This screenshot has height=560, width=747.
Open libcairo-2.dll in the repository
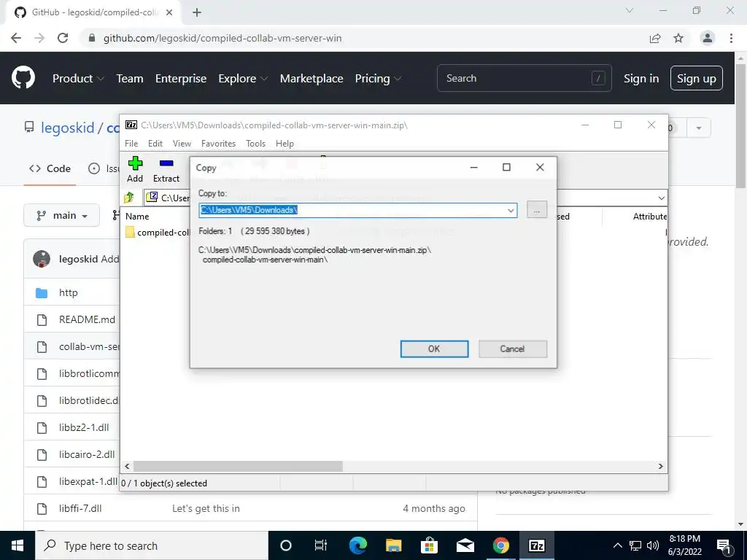point(87,454)
